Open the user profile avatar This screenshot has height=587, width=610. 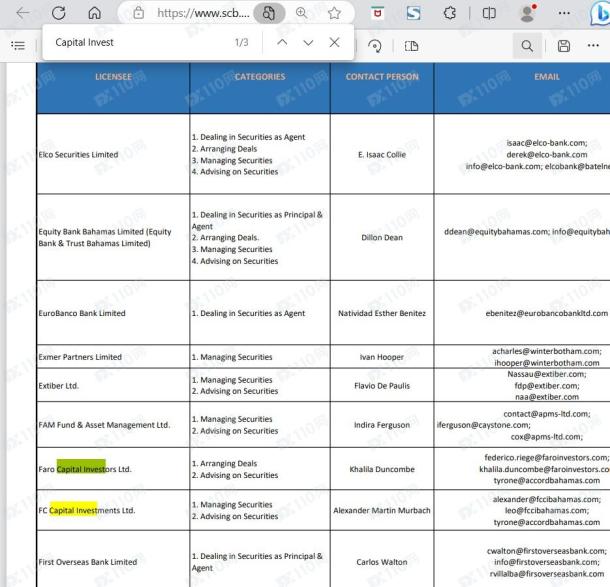pyautogui.click(x=528, y=13)
